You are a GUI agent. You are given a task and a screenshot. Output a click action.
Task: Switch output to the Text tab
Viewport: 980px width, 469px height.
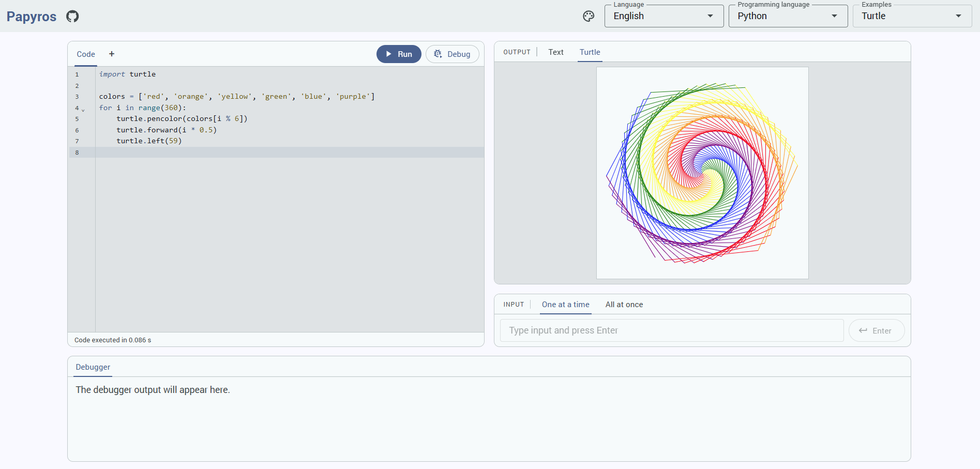coord(556,52)
